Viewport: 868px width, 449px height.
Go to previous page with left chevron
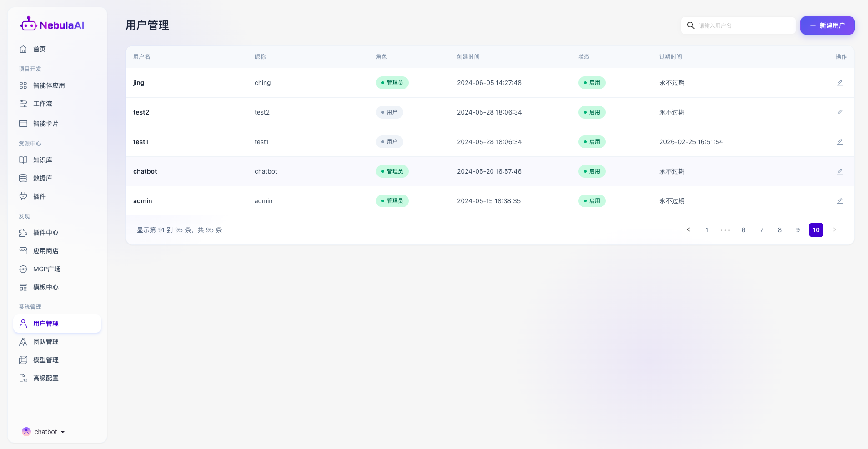688,230
